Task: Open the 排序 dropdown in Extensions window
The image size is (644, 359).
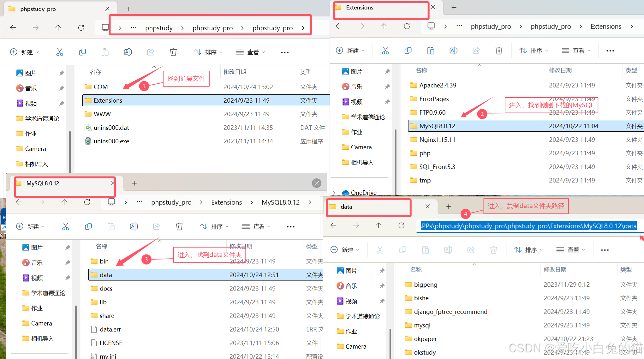Action: tap(534, 51)
